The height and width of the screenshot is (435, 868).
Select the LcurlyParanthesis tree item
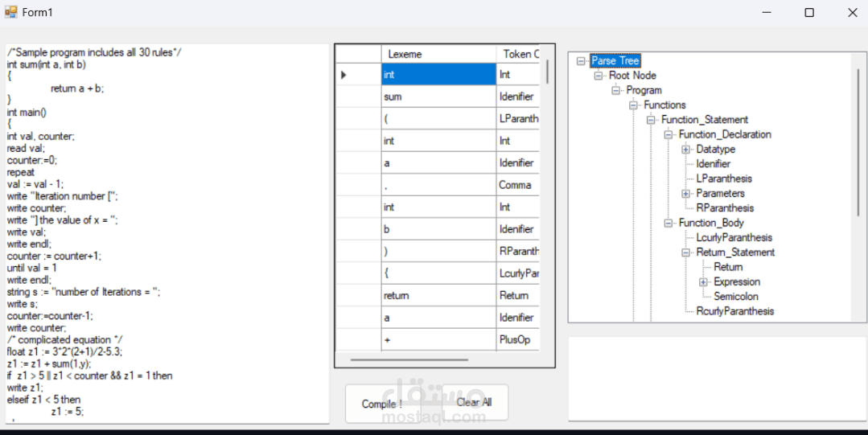click(734, 237)
